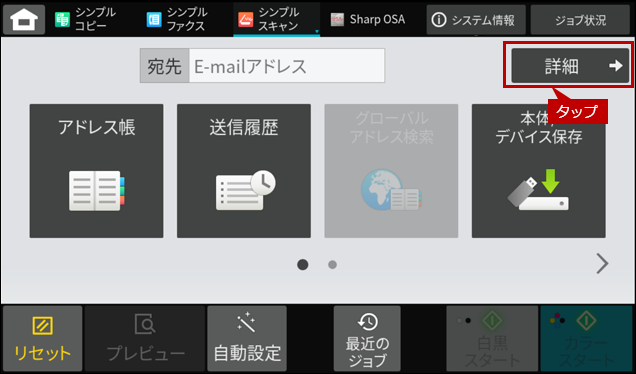
Task: Select 本体/デバイス保存 USB save tile
Action: click(539, 171)
